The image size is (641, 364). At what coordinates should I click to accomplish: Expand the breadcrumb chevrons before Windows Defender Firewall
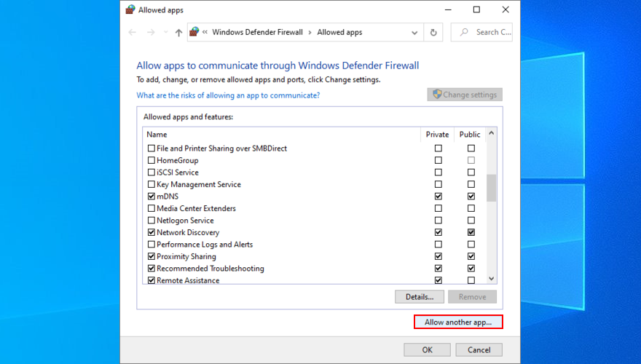tap(205, 32)
